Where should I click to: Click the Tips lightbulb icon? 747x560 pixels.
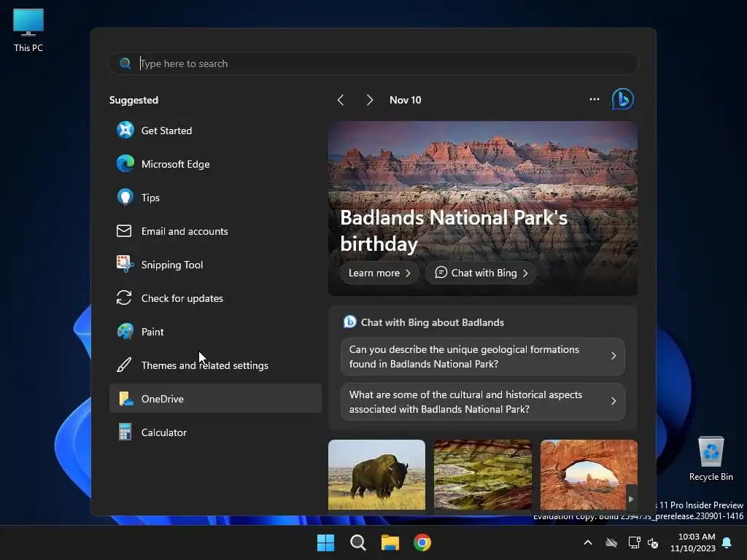point(125,197)
